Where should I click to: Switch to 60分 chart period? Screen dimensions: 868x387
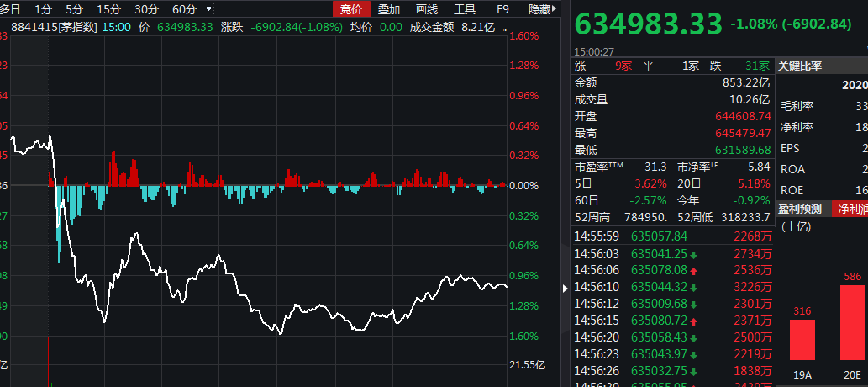(183, 10)
